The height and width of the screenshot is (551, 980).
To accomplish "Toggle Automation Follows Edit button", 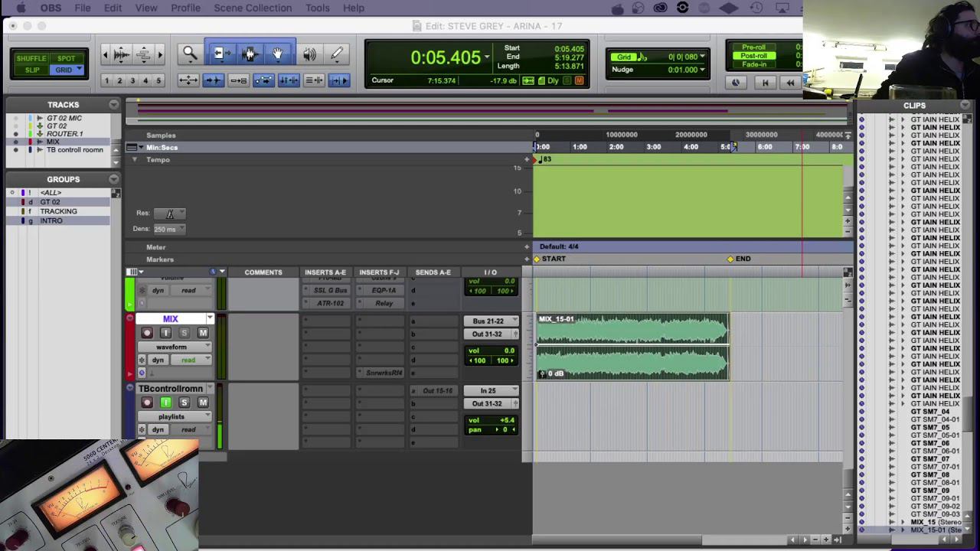I will tap(263, 80).
